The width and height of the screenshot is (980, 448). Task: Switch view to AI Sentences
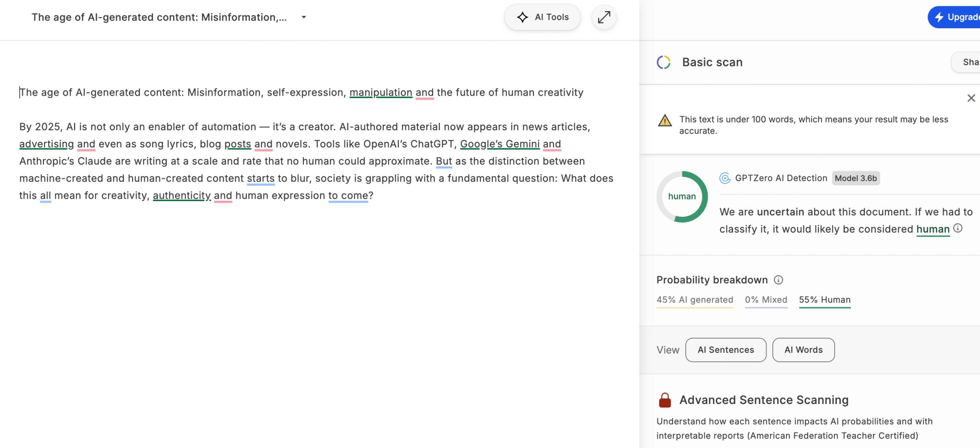[726, 350]
